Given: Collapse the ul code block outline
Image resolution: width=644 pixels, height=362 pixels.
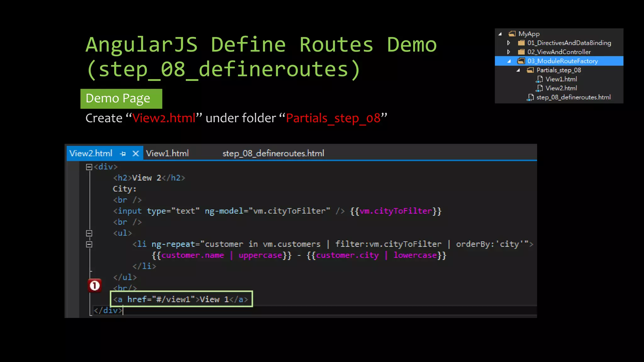Looking at the screenshot, I should pos(89,233).
